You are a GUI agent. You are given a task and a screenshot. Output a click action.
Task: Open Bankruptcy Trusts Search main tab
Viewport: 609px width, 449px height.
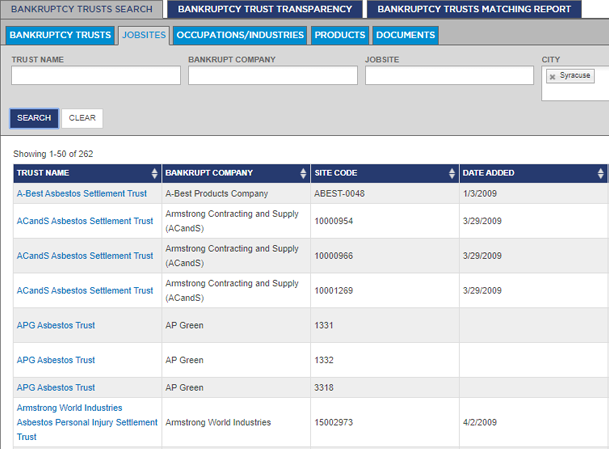point(82,9)
